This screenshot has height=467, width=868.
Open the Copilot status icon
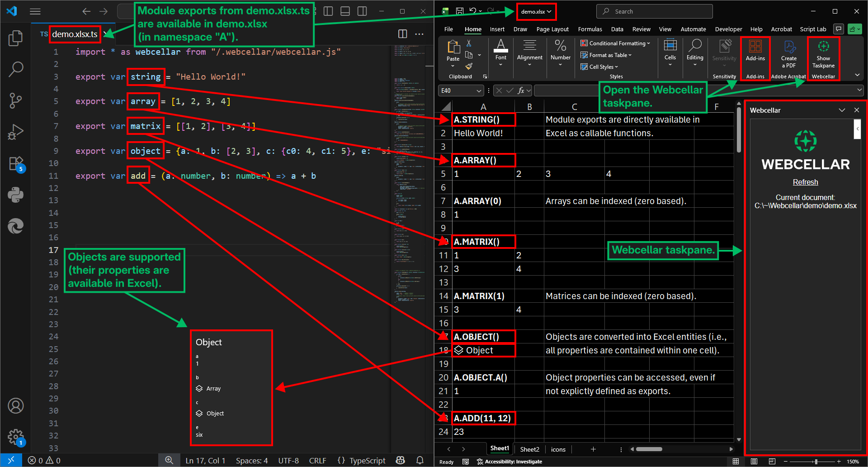pos(401,460)
